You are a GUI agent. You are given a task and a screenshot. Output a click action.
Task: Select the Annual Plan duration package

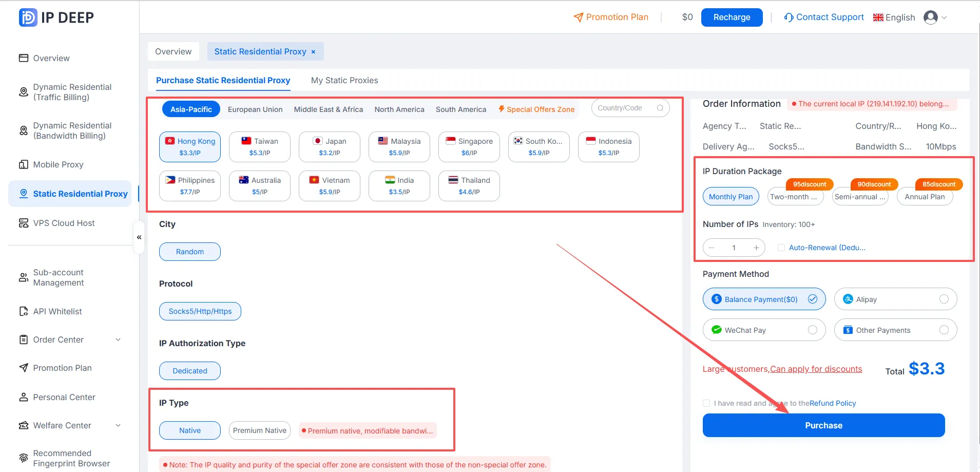[x=925, y=197]
